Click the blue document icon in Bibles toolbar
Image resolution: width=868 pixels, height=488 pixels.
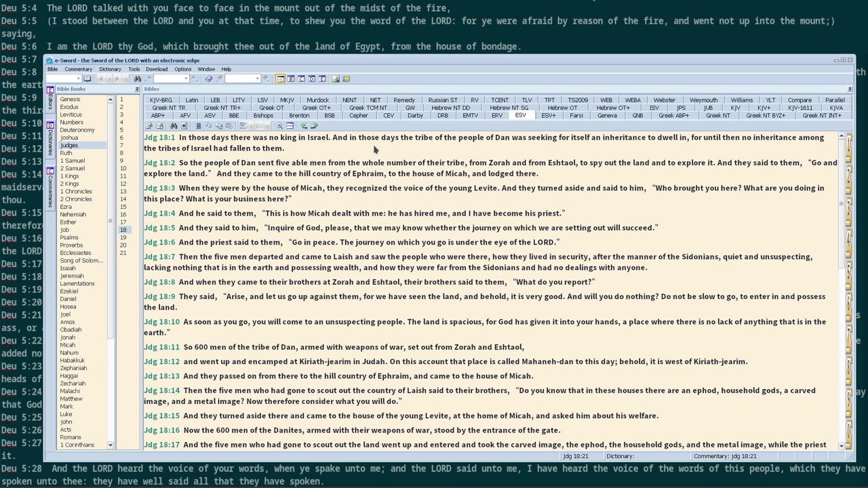pyautogui.click(x=198, y=126)
